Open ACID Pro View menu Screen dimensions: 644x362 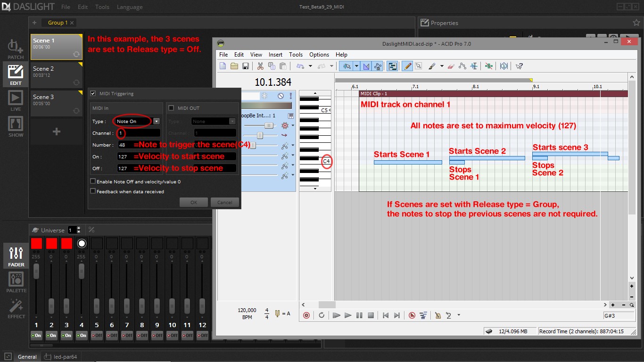256,55
